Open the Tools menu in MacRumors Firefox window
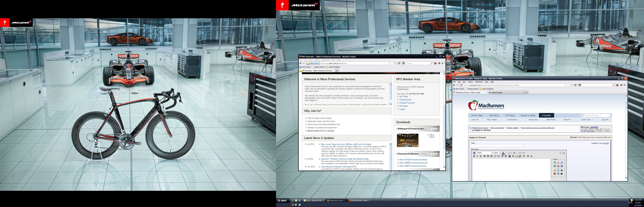 pos(486,82)
